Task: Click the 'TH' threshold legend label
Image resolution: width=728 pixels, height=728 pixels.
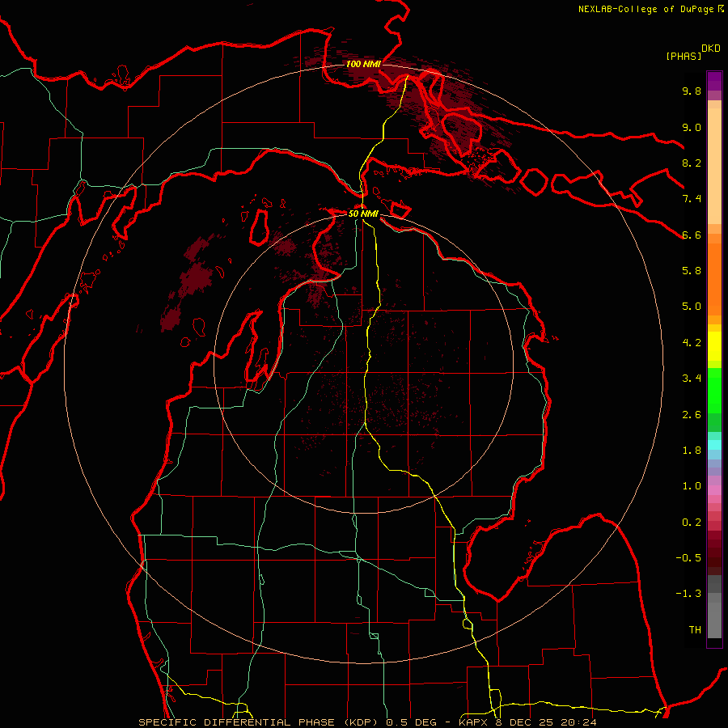Action: 695,630
